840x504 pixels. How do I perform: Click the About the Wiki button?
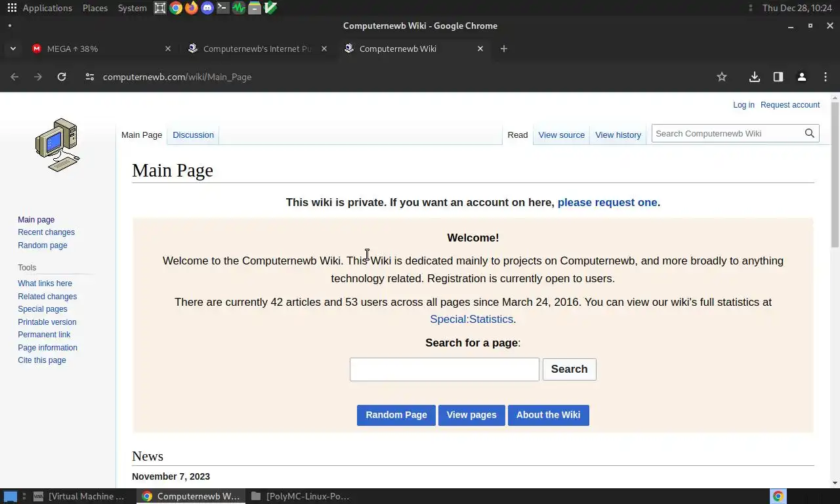tap(549, 415)
